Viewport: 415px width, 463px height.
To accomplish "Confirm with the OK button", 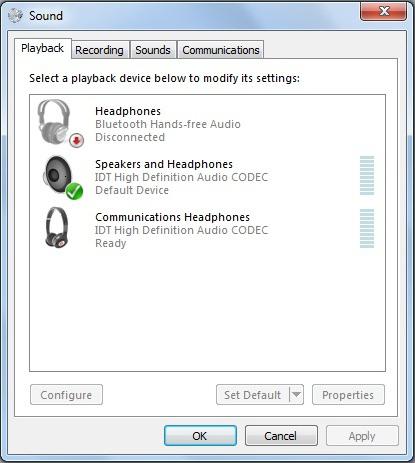I will (200, 436).
